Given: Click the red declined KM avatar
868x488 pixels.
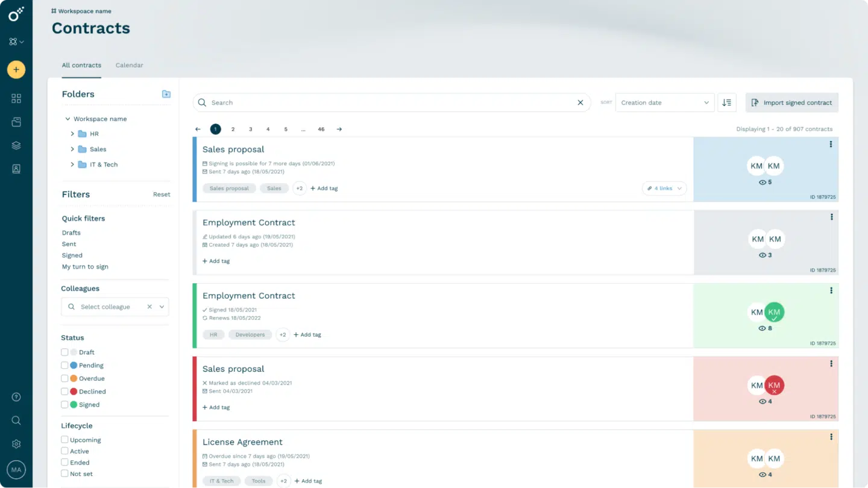Looking at the screenshot, I should (x=775, y=385).
